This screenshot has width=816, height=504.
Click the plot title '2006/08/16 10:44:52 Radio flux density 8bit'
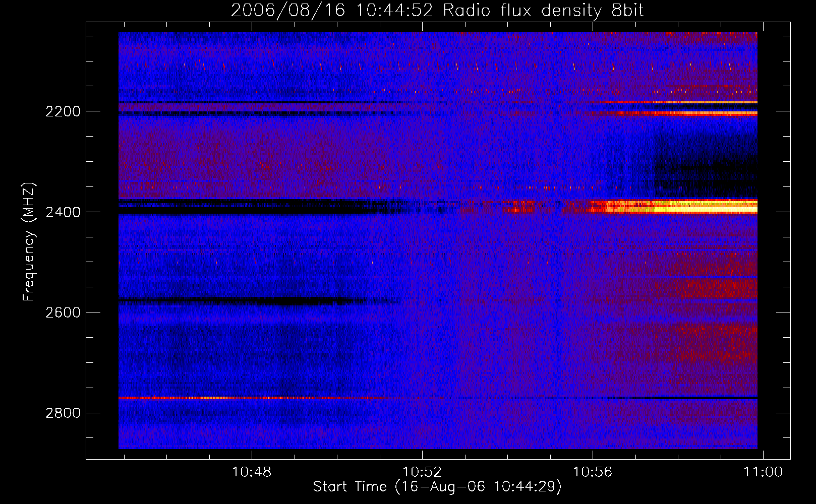[437, 11]
